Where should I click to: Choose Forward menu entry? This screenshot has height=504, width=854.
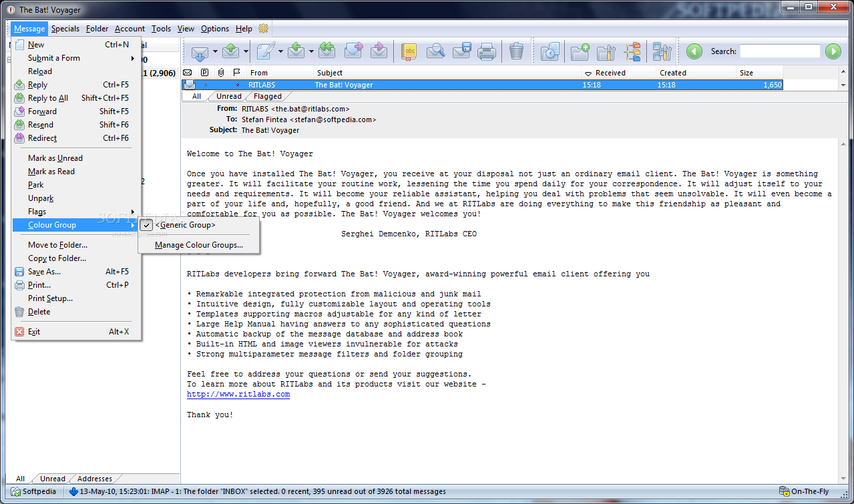tap(76, 111)
